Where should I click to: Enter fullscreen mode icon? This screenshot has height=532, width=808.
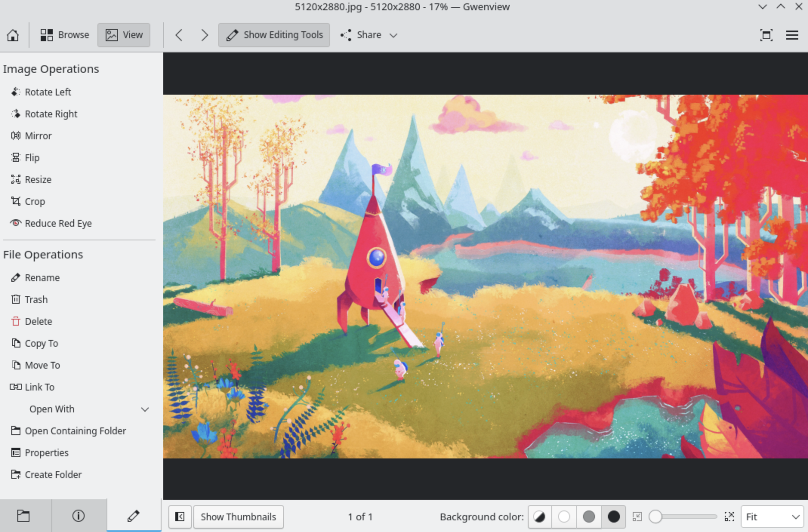[x=766, y=35]
